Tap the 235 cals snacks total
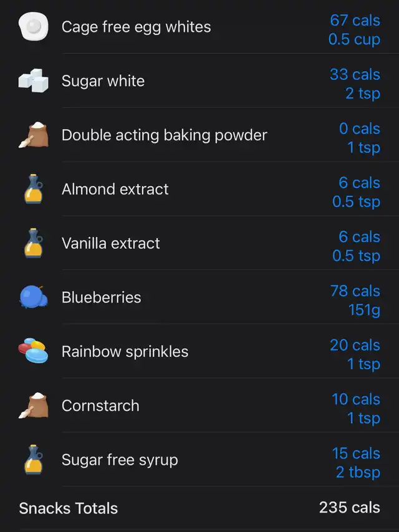This screenshot has height=532, width=399. pos(350,508)
